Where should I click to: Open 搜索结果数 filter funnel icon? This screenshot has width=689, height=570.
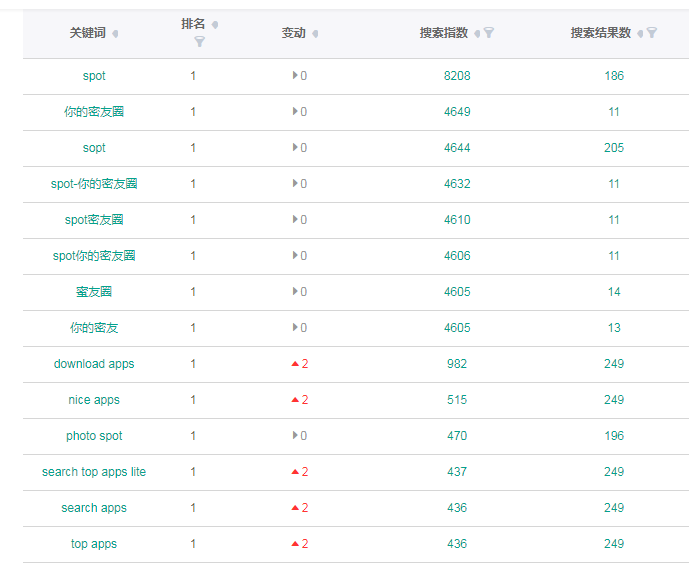(x=652, y=33)
